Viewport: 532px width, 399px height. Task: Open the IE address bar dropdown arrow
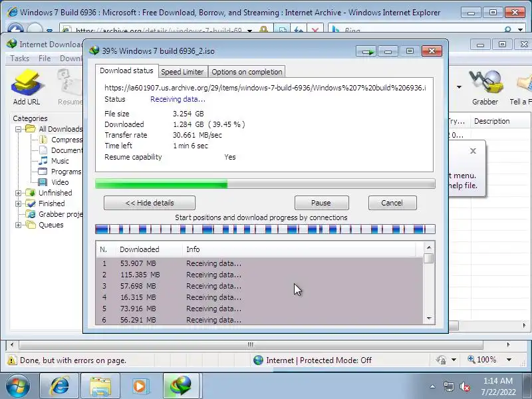(250, 30)
